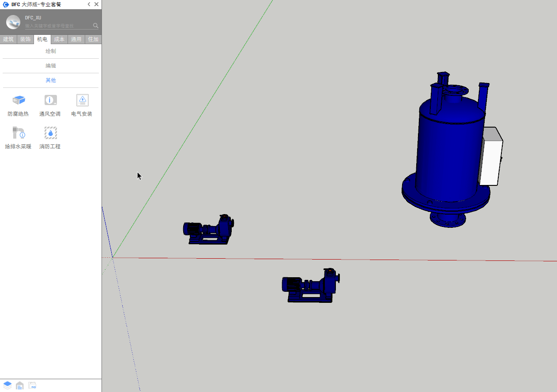Collapse the 其他 section
The width and height of the screenshot is (557, 392).
tap(51, 80)
